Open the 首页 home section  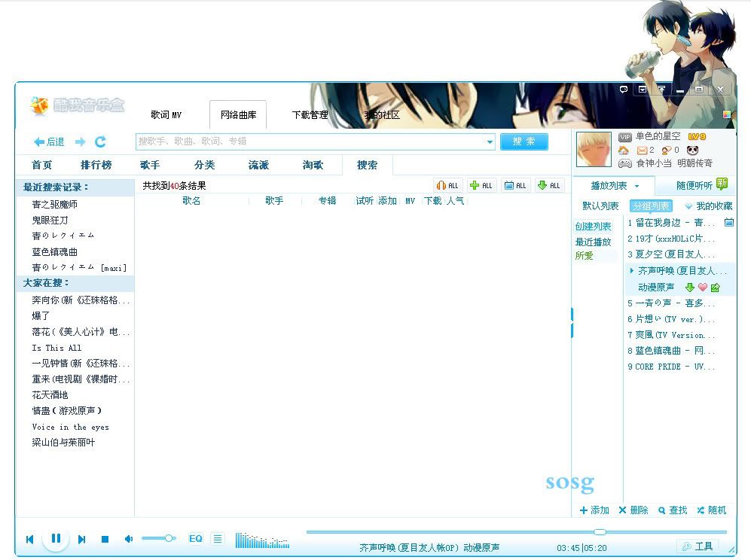point(41,165)
